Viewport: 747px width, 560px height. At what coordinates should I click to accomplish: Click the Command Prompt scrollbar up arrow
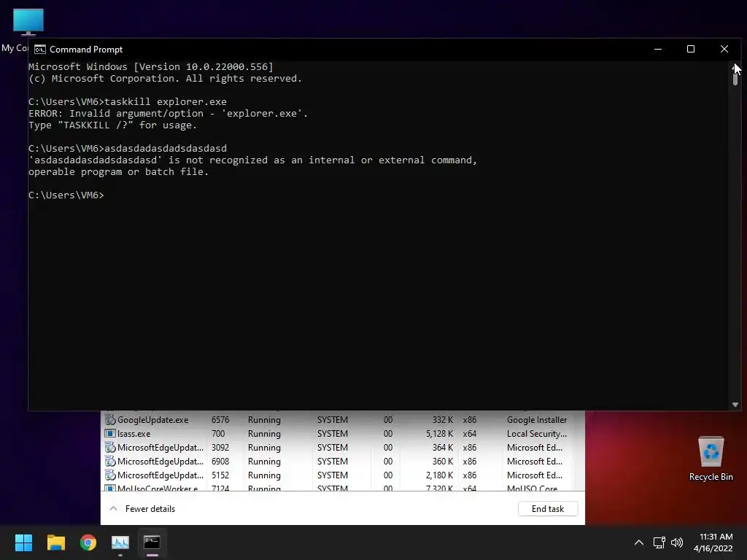(x=734, y=67)
